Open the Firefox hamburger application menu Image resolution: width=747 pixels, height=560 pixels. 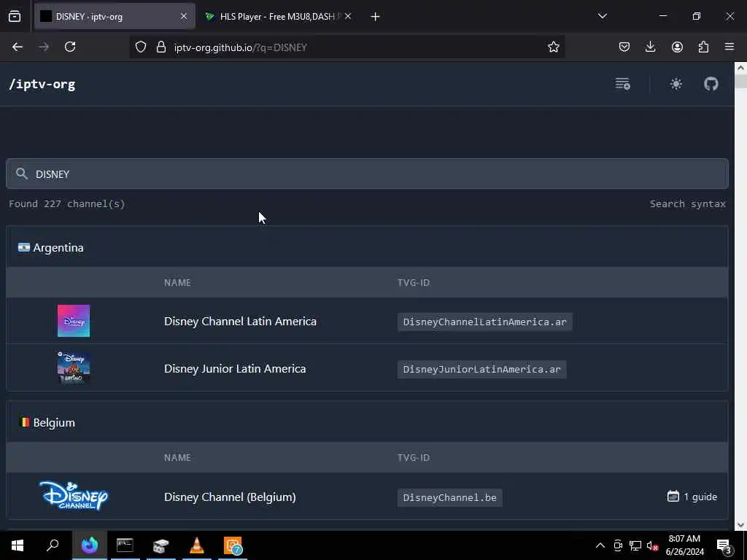(x=729, y=47)
